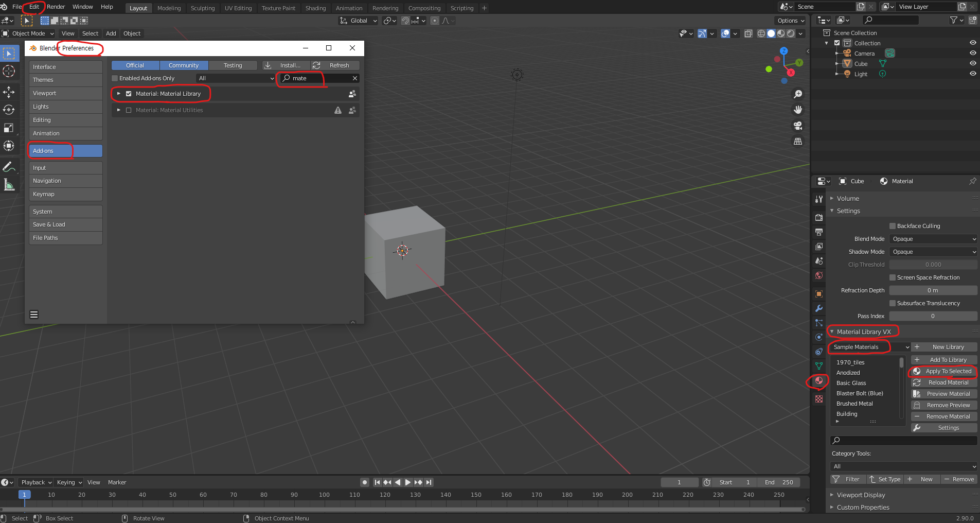The height and width of the screenshot is (523, 980).
Task: Enable Backface Culling checkbox
Action: point(893,226)
